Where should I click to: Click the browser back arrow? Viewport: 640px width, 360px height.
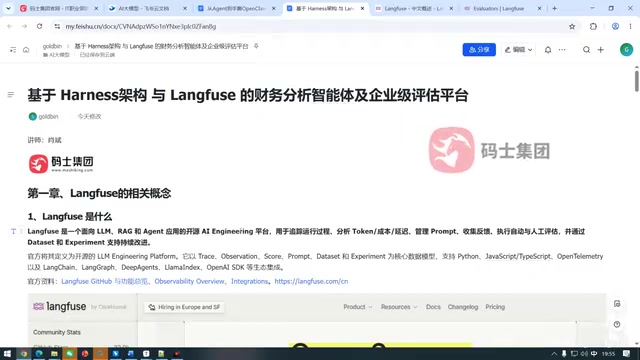[10, 26]
